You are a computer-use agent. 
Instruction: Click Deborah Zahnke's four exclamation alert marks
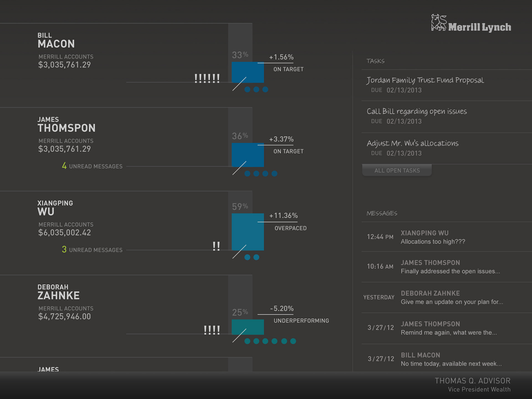pyautogui.click(x=212, y=330)
